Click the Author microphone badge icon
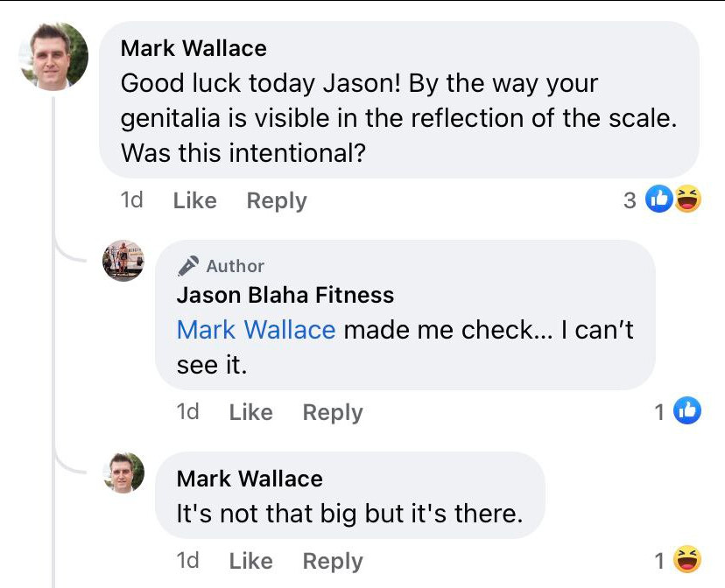This screenshot has height=588, width=725. click(x=188, y=266)
